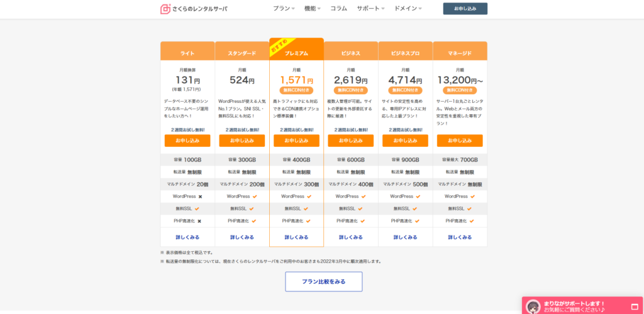Viewport: 644px width, 314px height.
Task: Open the 機能 dropdown menu
Action: (313, 9)
